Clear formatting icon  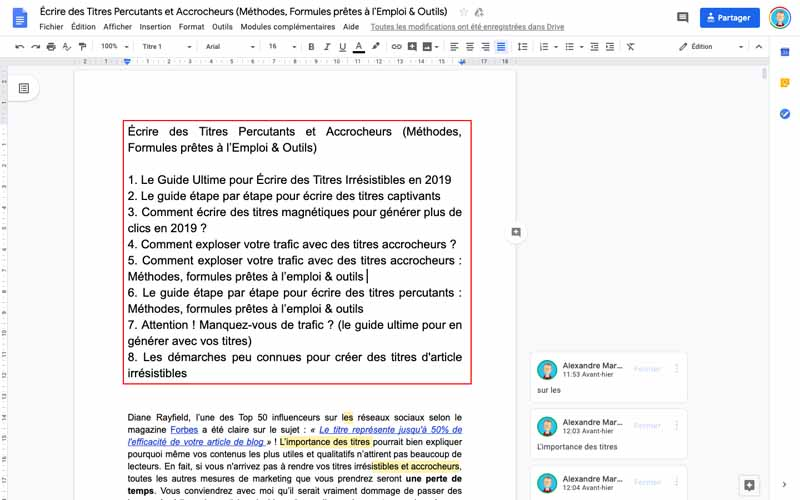tap(631, 46)
